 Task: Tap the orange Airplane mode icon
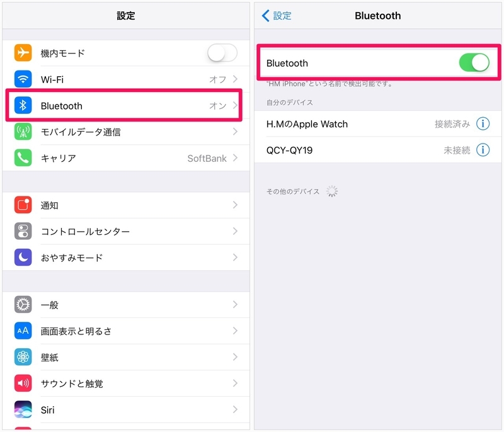click(23, 53)
